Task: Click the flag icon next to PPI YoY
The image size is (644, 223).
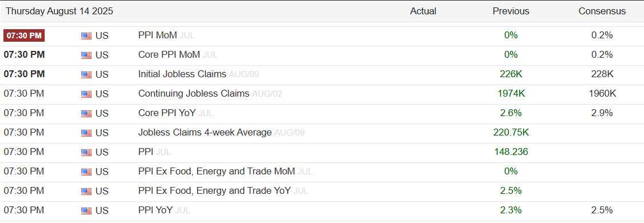Action: 86,210
